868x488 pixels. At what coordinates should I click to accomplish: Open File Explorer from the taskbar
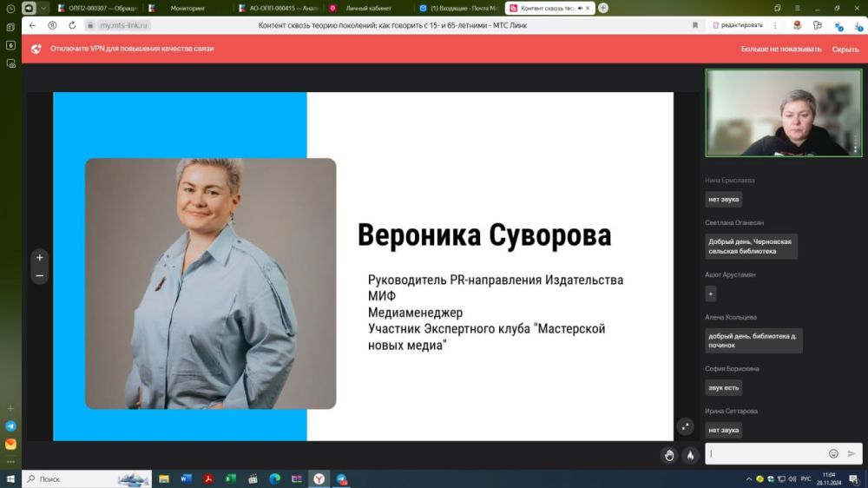[x=164, y=479]
